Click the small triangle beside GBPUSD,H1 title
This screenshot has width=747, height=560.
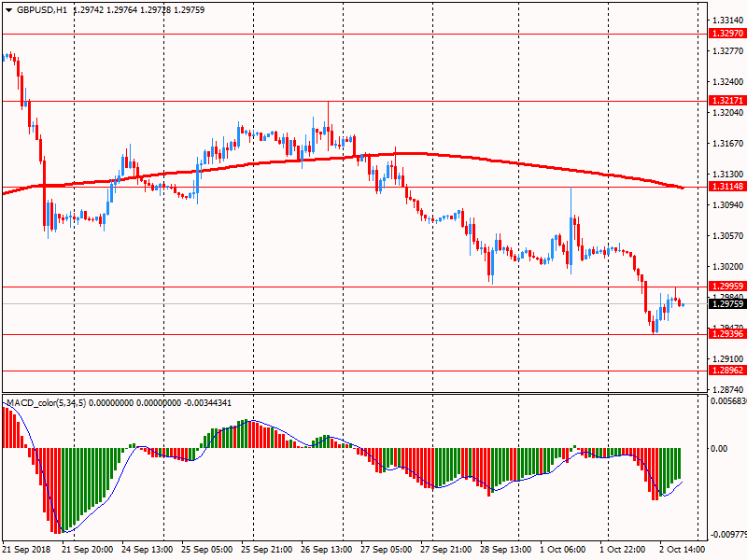[x=8, y=9]
